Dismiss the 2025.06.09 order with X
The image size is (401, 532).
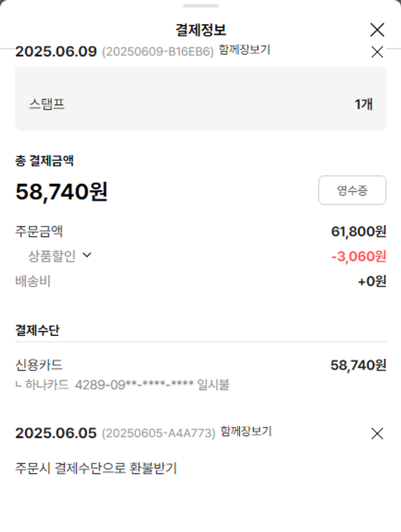(x=377, y=52)
